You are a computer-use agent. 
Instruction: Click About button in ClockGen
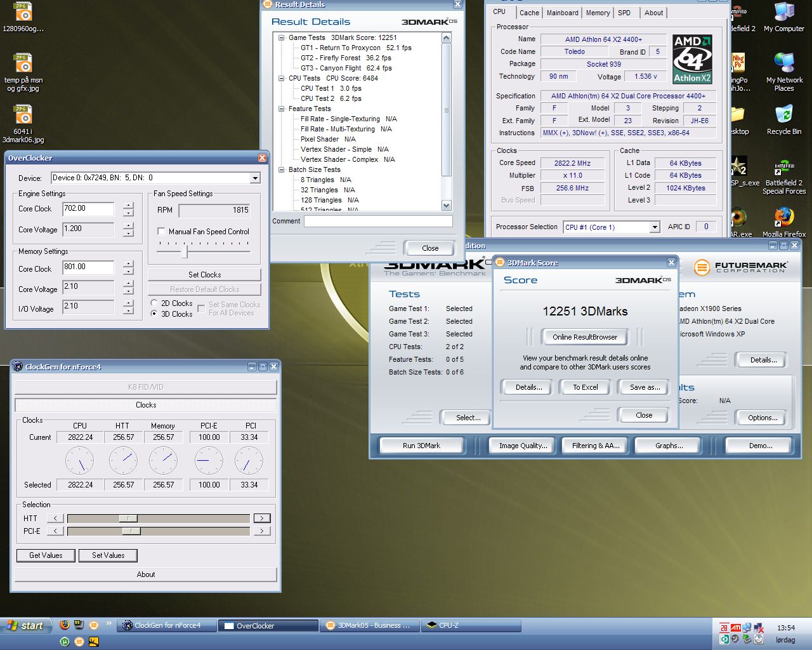[146, 574]
